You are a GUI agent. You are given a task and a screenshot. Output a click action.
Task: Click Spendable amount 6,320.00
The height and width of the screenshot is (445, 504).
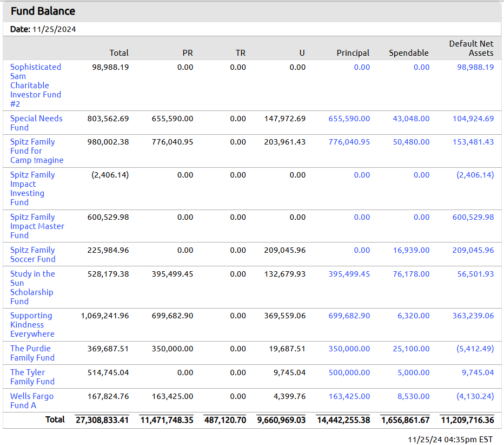[413, 316]
